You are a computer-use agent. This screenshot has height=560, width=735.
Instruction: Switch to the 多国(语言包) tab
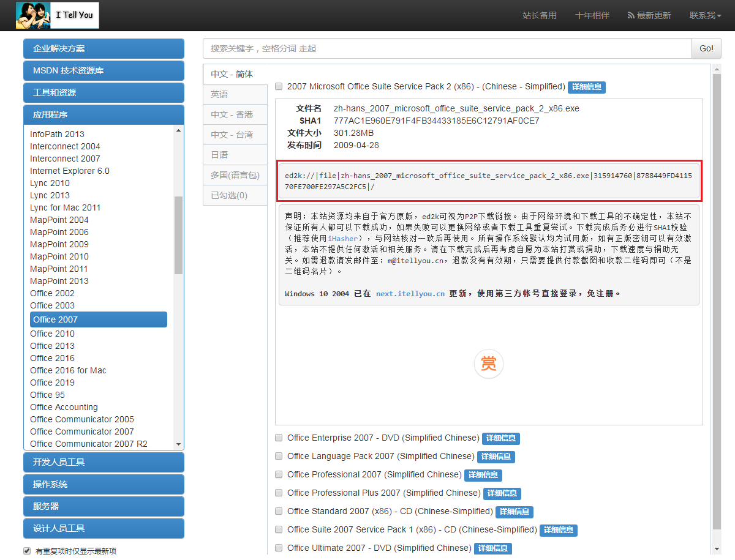[x=235, y=175]
